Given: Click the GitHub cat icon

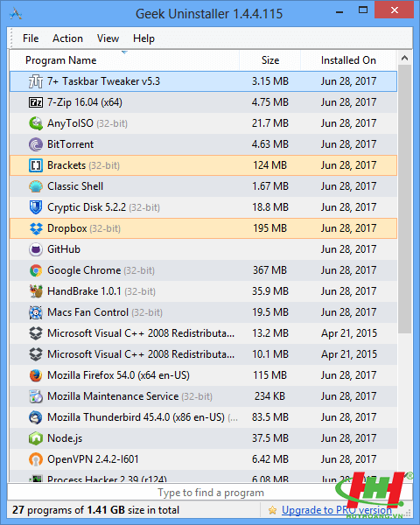Looking at the screenshot, I should coord(36,249).
